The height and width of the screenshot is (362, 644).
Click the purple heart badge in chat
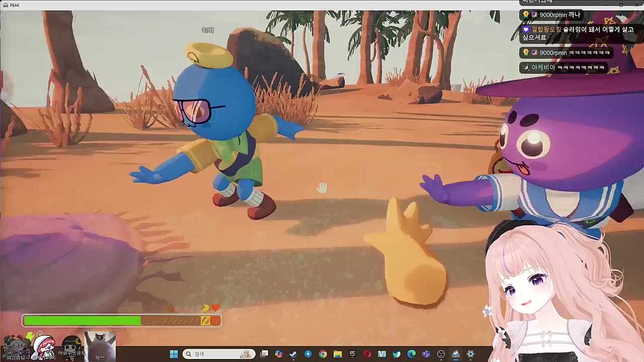[526, 30]
